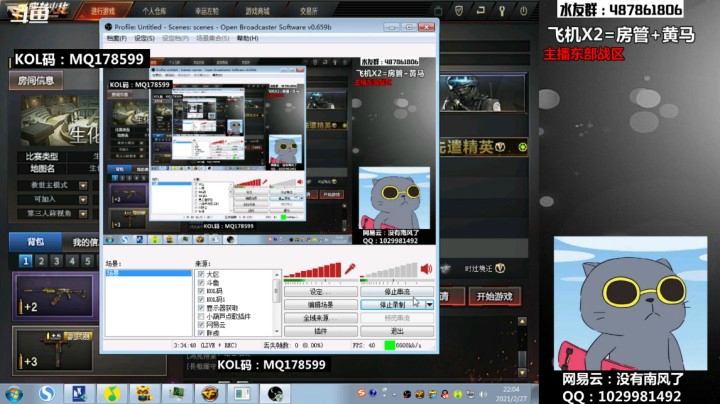Viewport: 720px width, 404px height.
Task: Toggle the 大区 source checkbox
Action: pos(201,274)
